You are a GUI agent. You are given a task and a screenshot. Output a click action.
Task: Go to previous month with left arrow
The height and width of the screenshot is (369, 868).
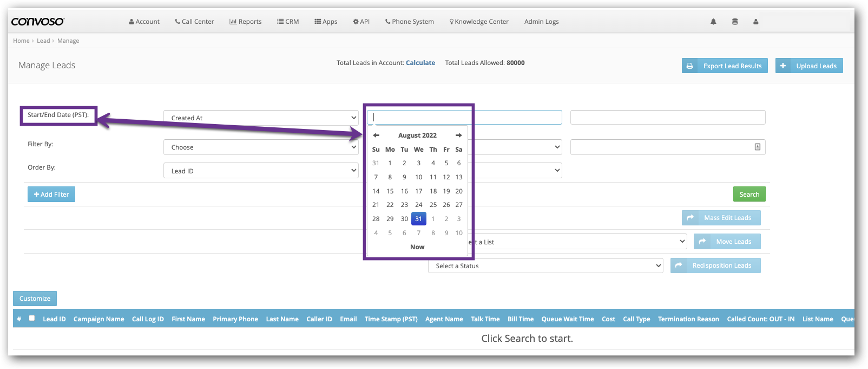point(376,135)
